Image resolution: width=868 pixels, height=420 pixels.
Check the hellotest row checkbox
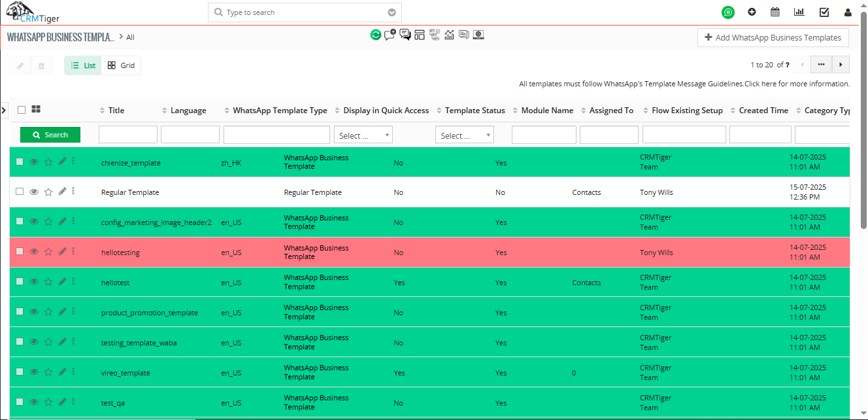point(20,281)
